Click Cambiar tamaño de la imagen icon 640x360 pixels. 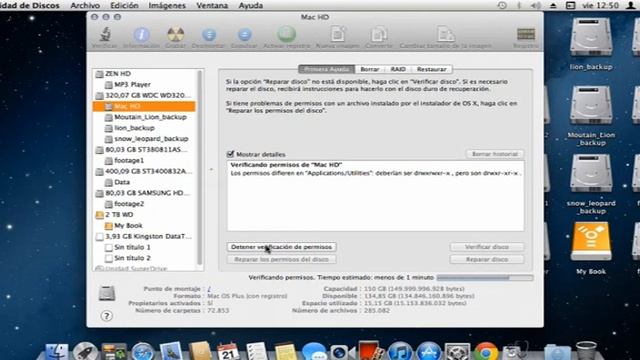tap(445, 34)
